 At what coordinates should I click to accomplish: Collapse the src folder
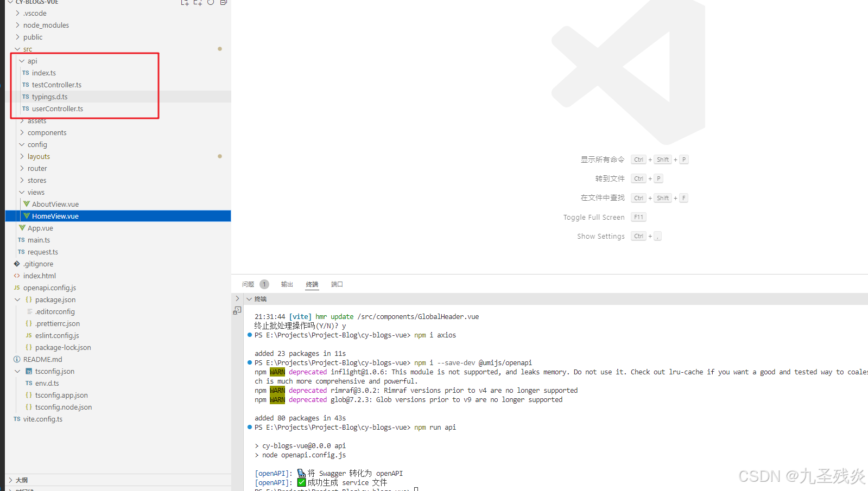[x=17, y=49]
